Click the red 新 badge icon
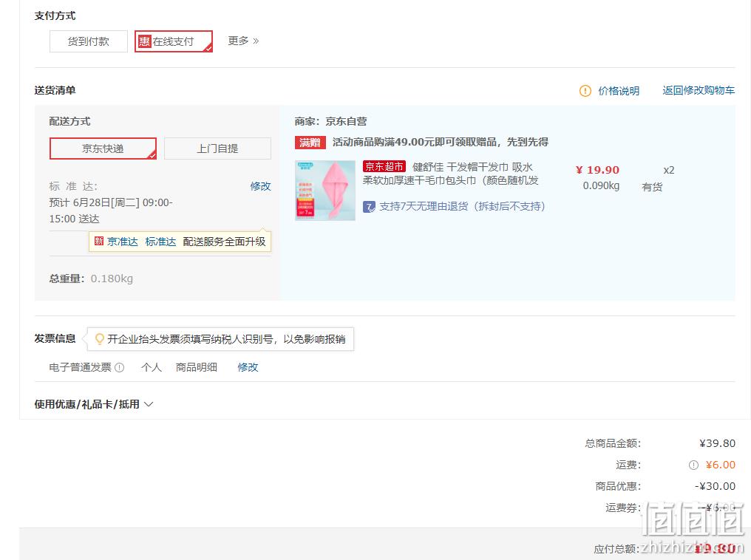Image resolution: width=751 pixels, height=560 pixels. click(x=98, y=241)
